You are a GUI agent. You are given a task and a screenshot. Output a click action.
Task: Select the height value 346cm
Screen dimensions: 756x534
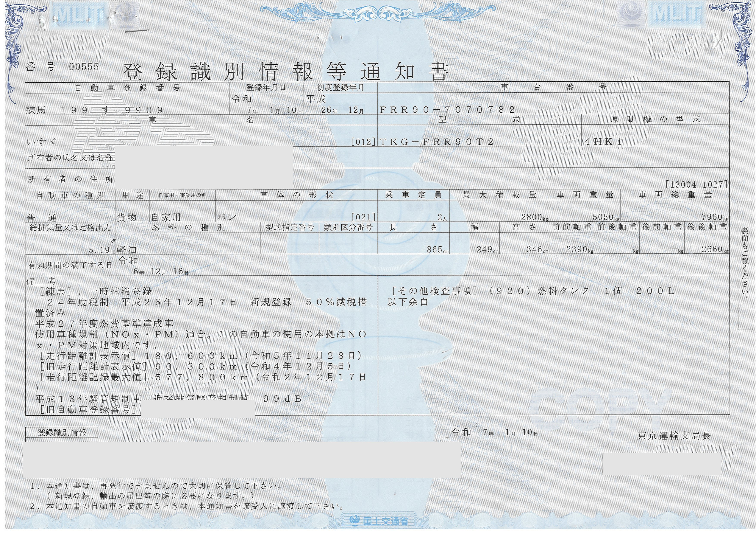pos(537,249)
